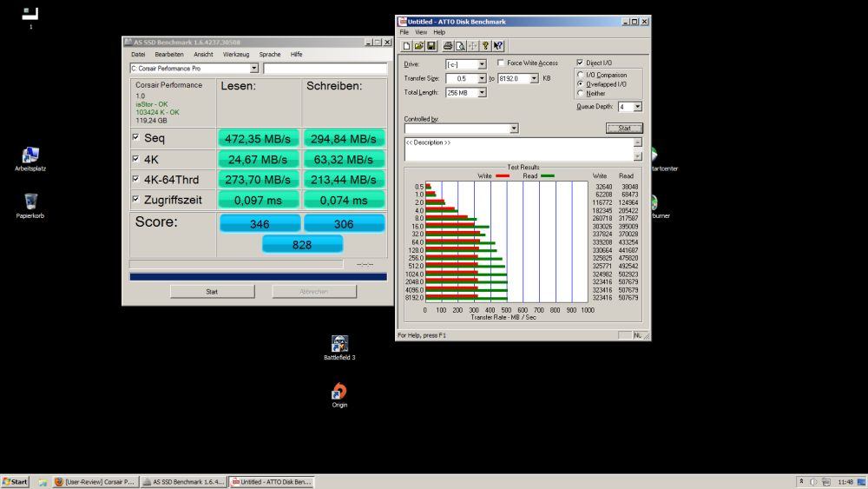This screenshot has width=868, height=489.
Task: Open the View menu in ATTO
Action: click(421, 32)
